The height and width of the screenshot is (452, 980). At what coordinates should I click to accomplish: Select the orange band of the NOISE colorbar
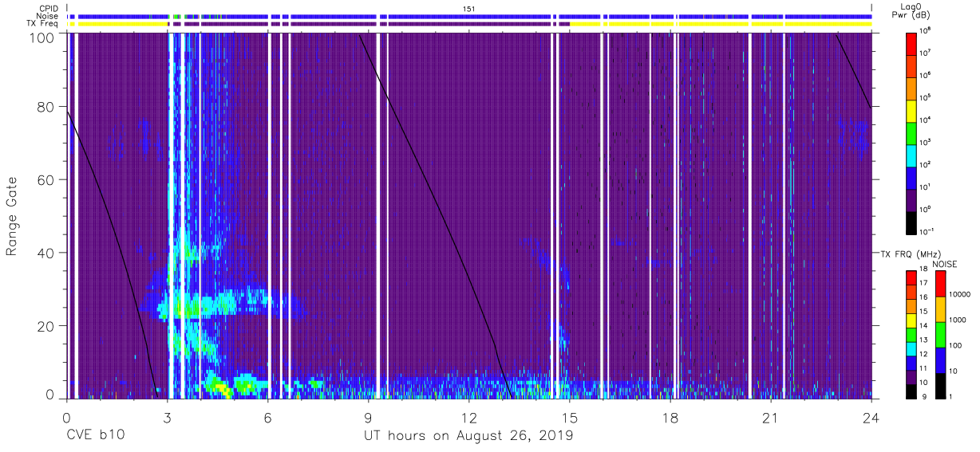click(939, 309)
